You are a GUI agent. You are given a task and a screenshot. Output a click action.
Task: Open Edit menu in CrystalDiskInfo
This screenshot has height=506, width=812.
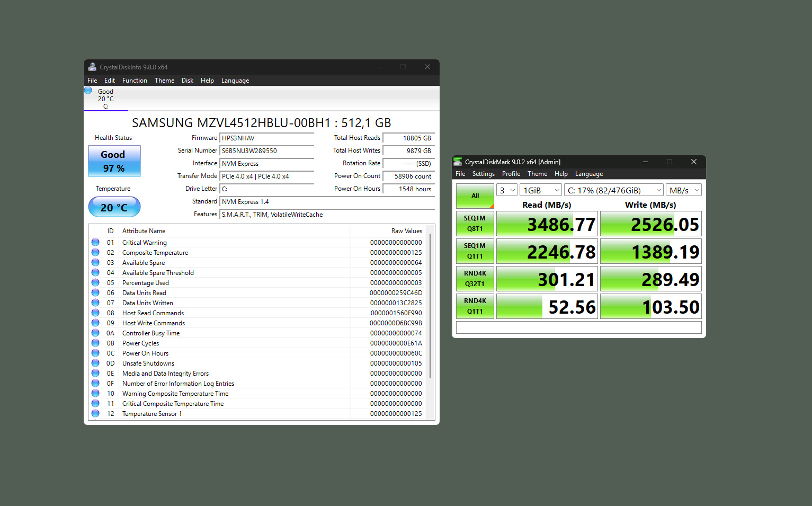click(x=110, y=81)
